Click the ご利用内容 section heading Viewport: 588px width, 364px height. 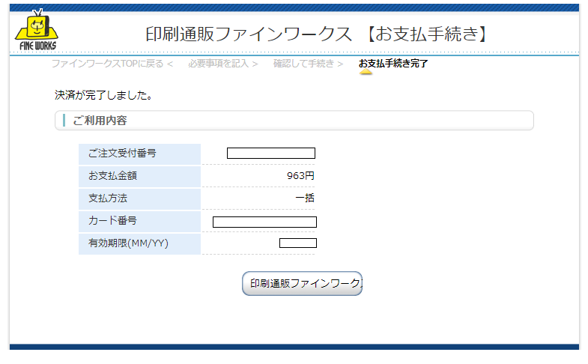click(x=100, y=121)
